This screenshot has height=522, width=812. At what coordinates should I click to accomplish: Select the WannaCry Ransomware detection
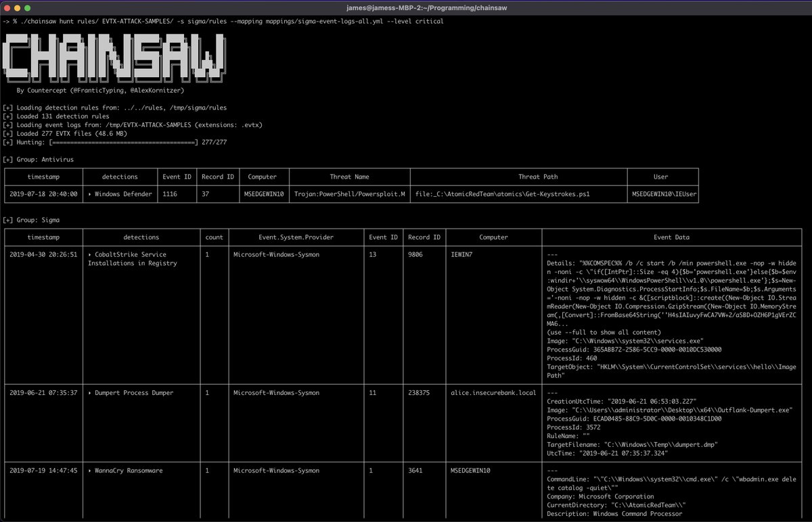pos(125,471)
